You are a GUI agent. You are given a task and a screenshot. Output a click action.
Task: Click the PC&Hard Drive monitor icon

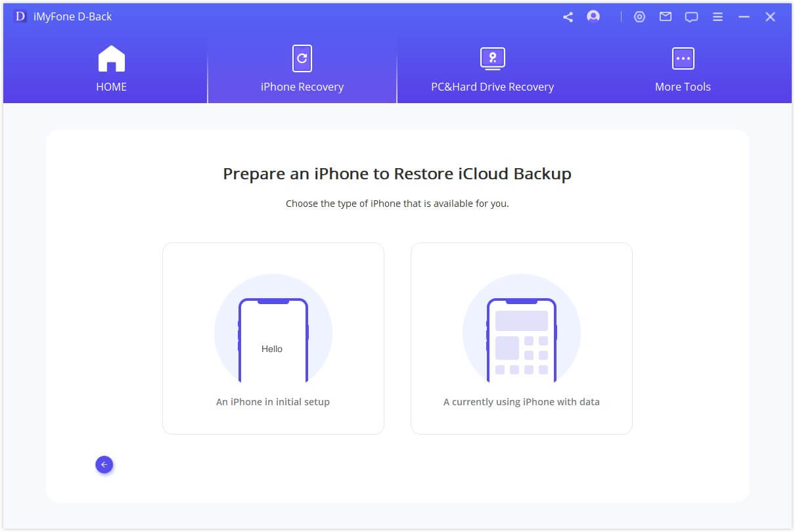click(492, 58)
